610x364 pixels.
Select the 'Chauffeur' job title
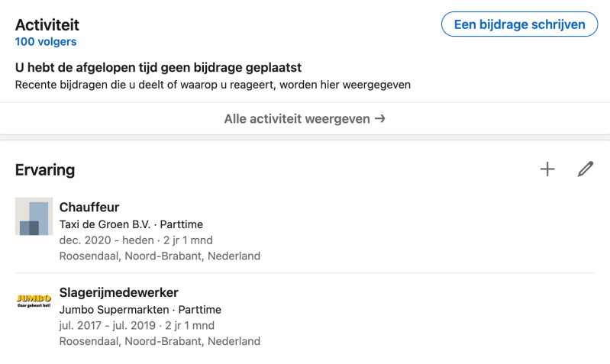tap(89, 208)
